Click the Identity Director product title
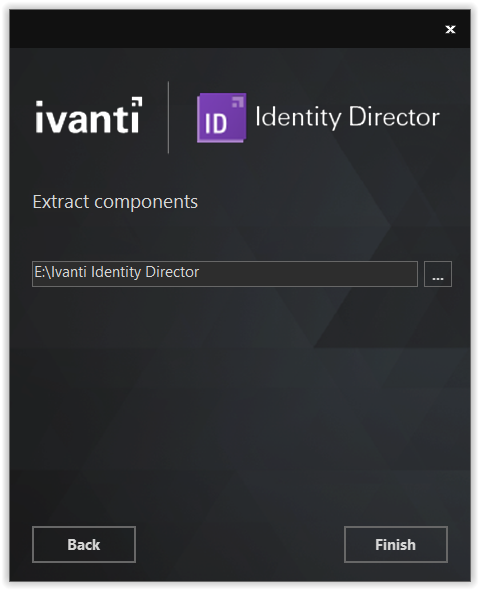Image resolution: width=479 pixels, height=590 pixels. 347,117
